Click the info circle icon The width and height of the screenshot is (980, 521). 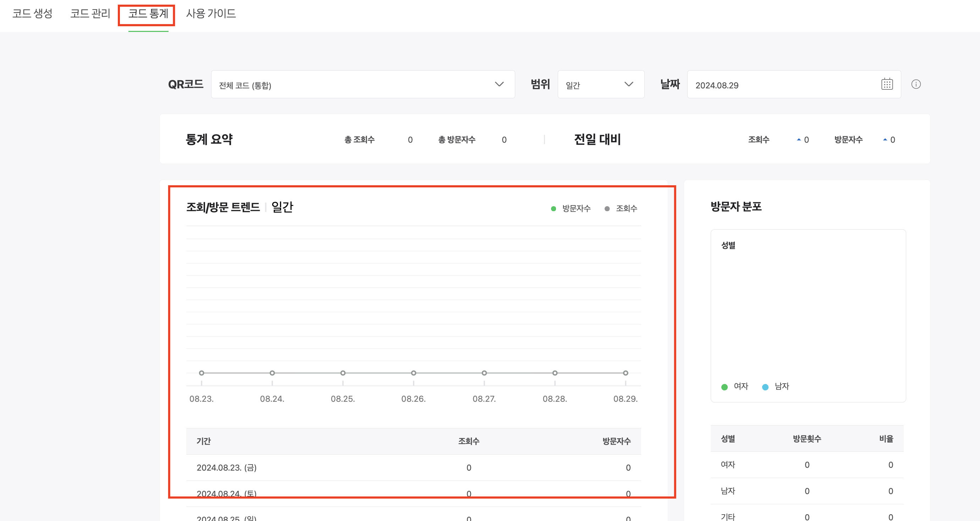pos(916,84)
